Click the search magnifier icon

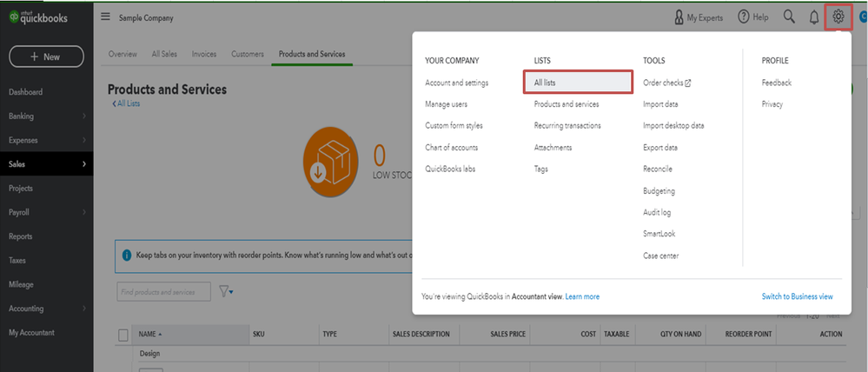tap(789, 17)
